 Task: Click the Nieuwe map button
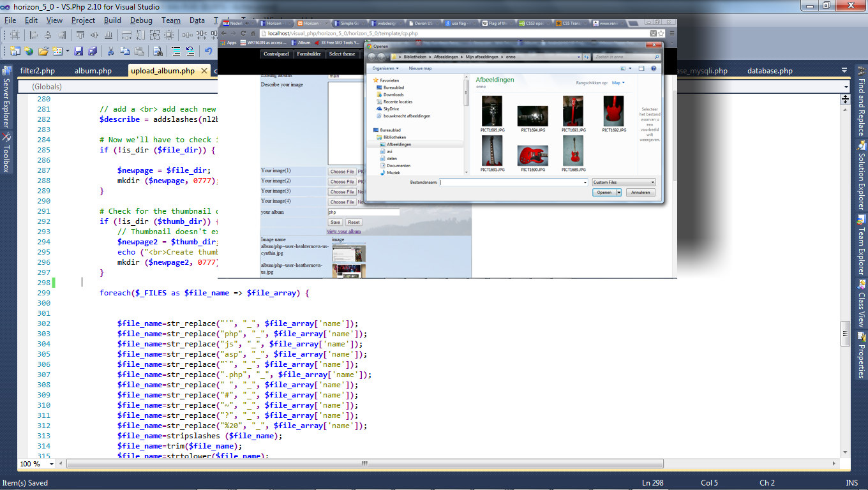pyautogui.click(x=420, y=68)
